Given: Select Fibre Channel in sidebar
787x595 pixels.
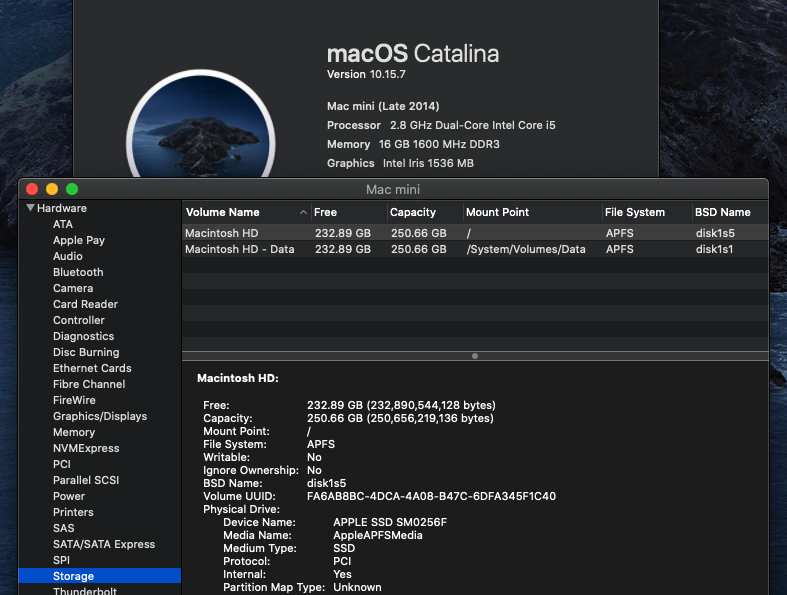Looking at the screenshot, I should tap(89, 384).
